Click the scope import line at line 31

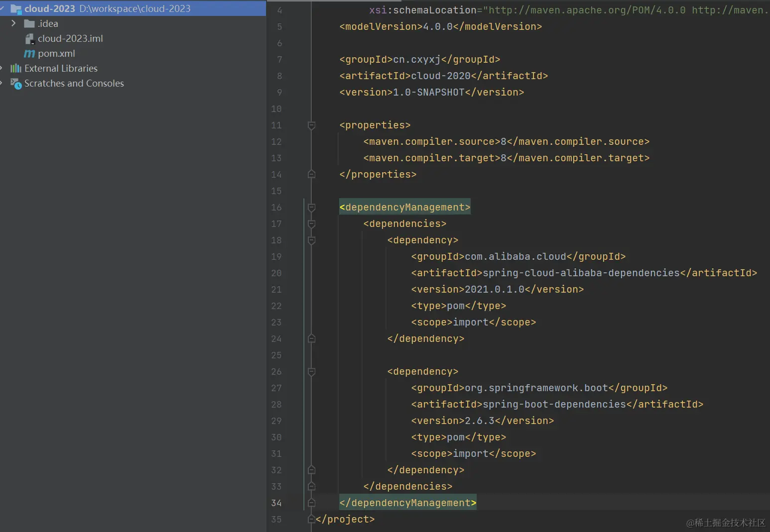click(473, 453)
